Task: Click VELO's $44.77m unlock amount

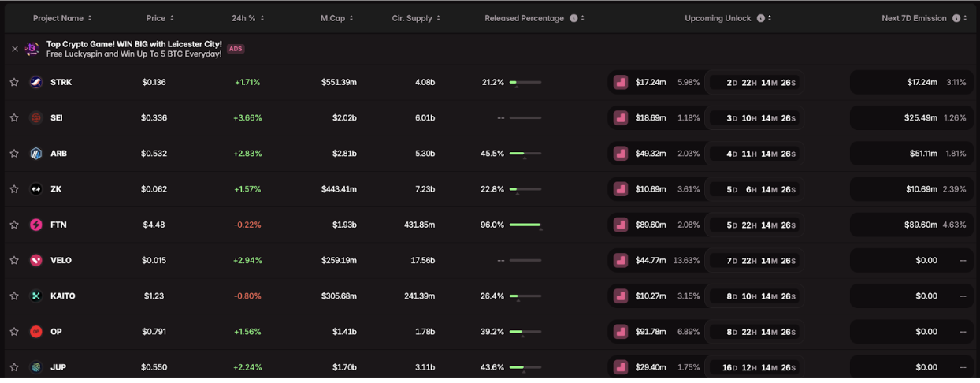Action: [651, 260]
